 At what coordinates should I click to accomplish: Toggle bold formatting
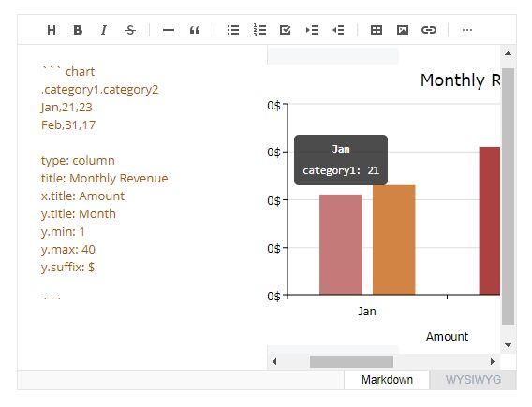[78, 30]
